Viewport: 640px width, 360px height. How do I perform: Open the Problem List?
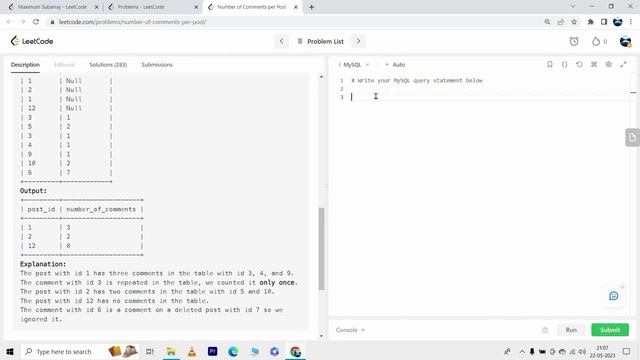(321, 41)
